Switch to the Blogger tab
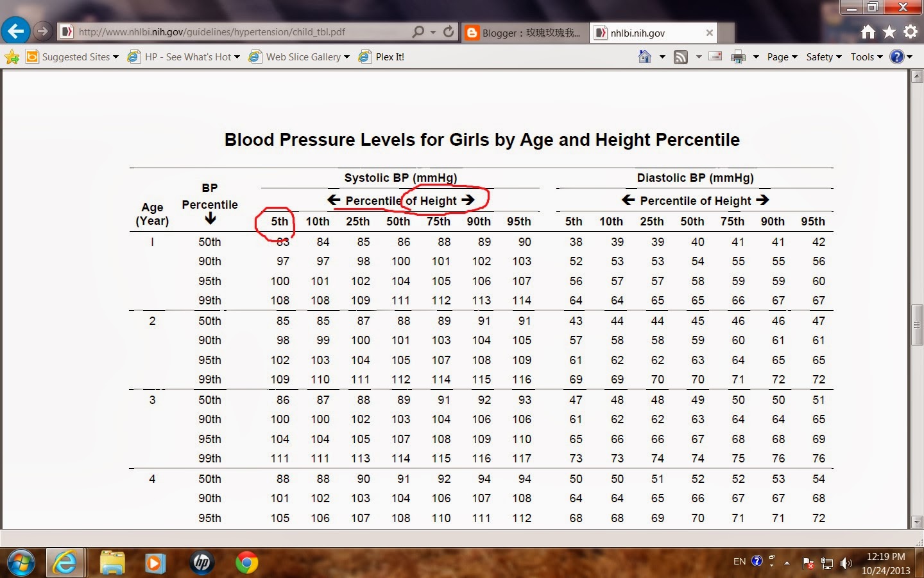 (525, 32)
